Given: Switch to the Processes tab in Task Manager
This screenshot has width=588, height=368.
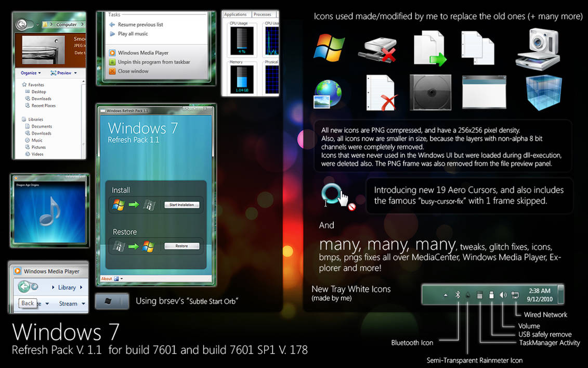Looking at the screenshot, I should point(263,15).
